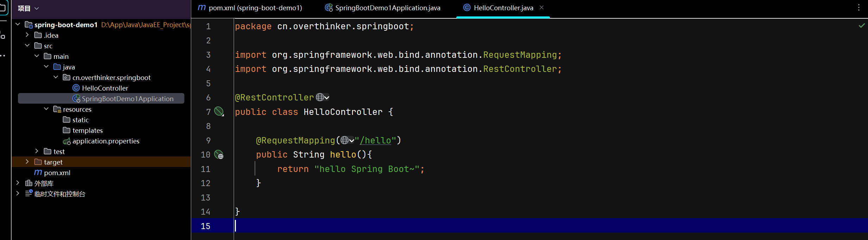Viewport: 868px width, 240px height.
Task: Close the HelloController.java tab
Action: 542,7
